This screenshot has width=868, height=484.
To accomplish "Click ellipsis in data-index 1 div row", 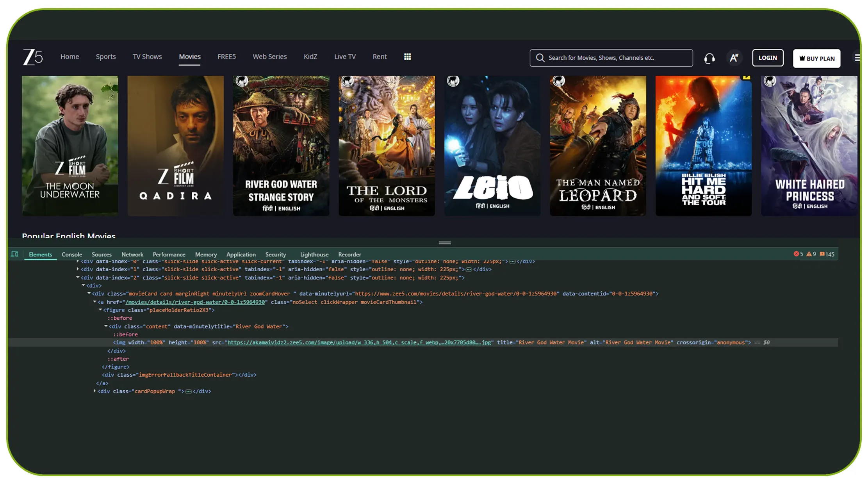I will (x=469, y=269).
